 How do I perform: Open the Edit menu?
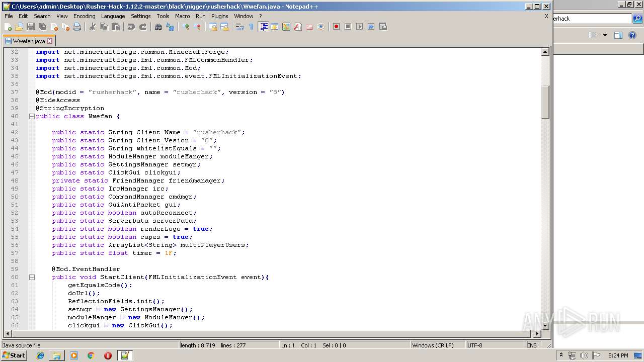pos(23,16)
